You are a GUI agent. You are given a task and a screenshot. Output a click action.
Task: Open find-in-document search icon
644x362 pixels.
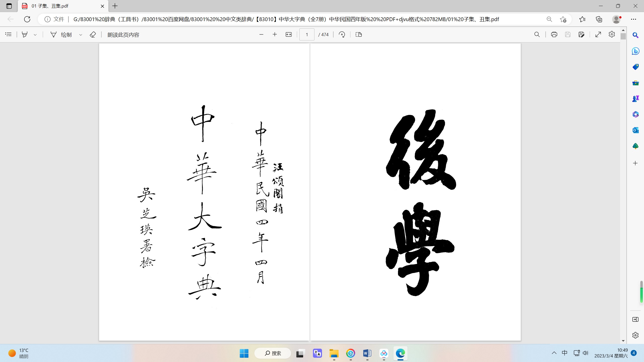(537, 34)
